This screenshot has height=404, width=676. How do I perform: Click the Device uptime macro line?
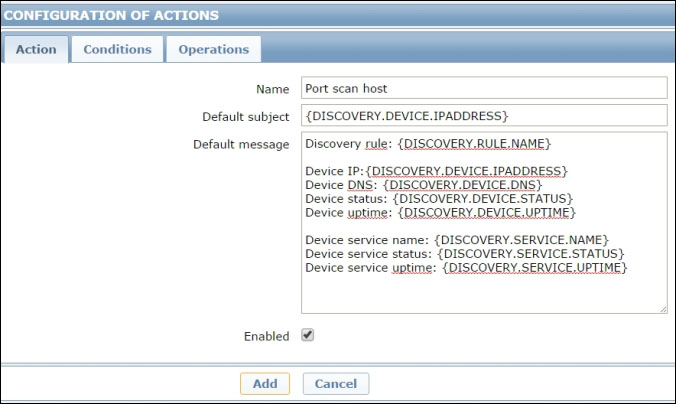click(x=442, y=212)
